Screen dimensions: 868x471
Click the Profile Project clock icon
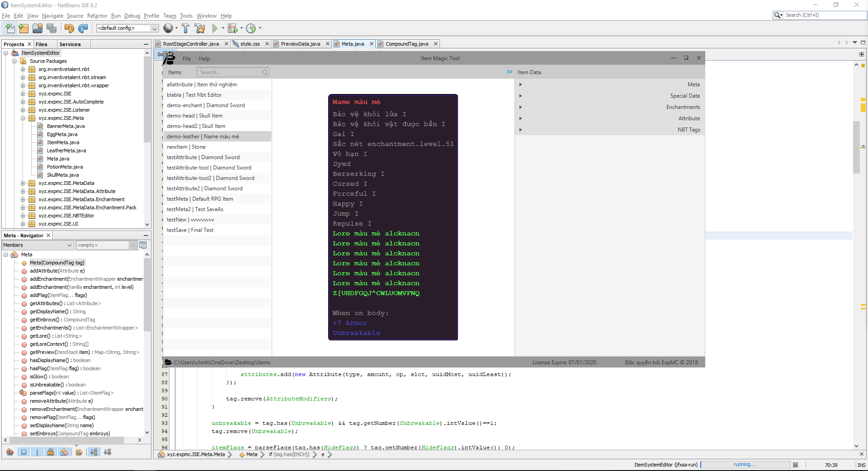point(251,28)
